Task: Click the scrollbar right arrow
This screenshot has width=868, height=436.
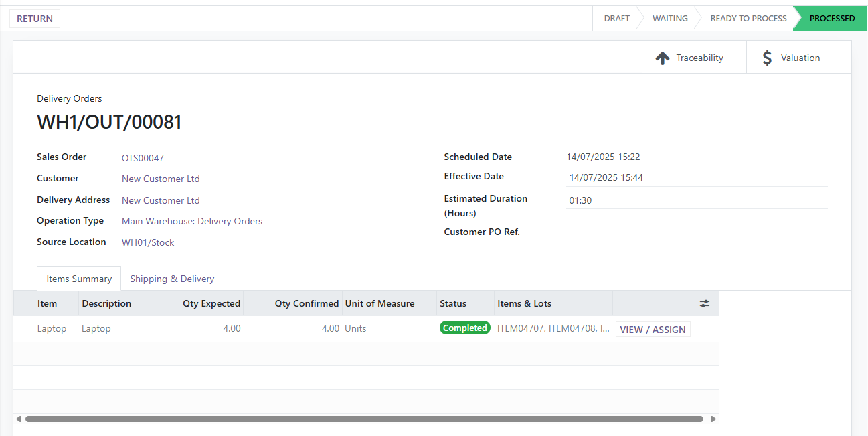Action: click(713, 419)
